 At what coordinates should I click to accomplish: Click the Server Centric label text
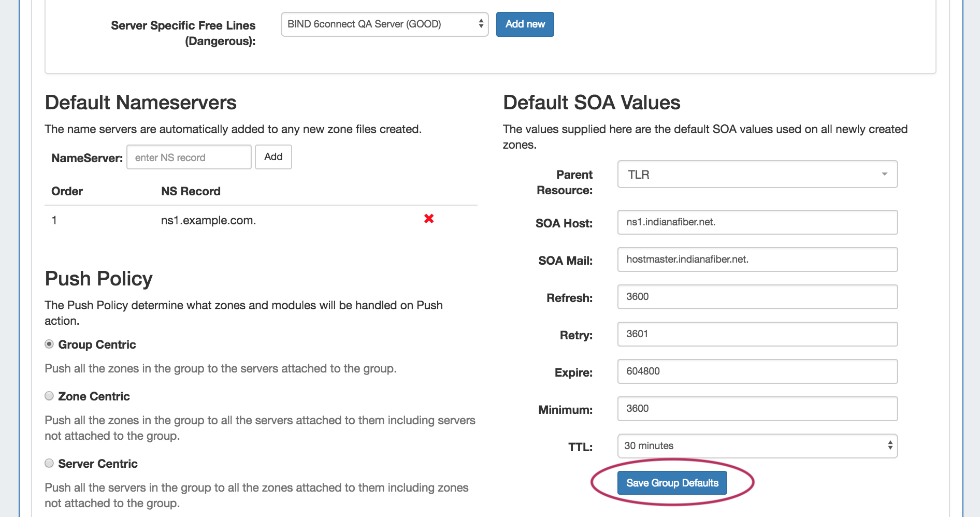pos(97,464)
